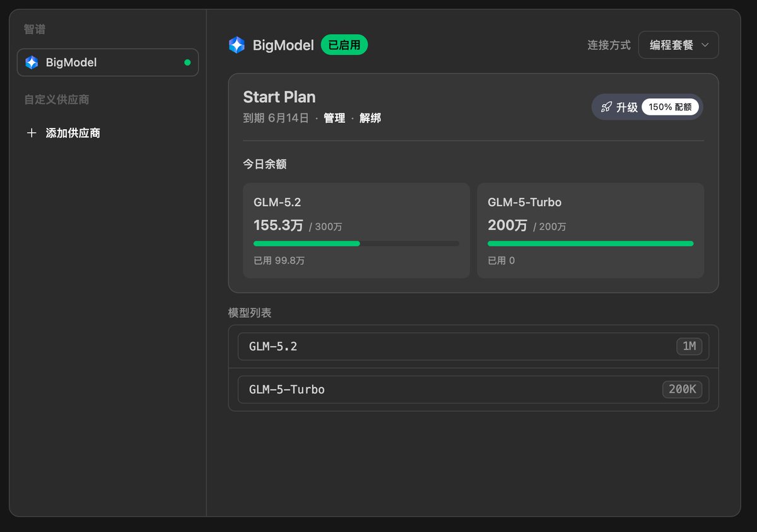
Task: Click the 自定义供应商 section label
Action: coord(57,100)
